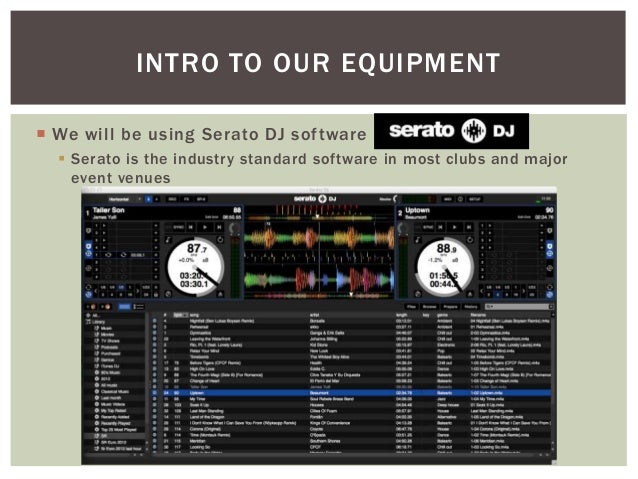Select the Top 25 Most Played playlist
Viewport: 638px width, 479px height.
pyautogui.click(x=118, y=429)
